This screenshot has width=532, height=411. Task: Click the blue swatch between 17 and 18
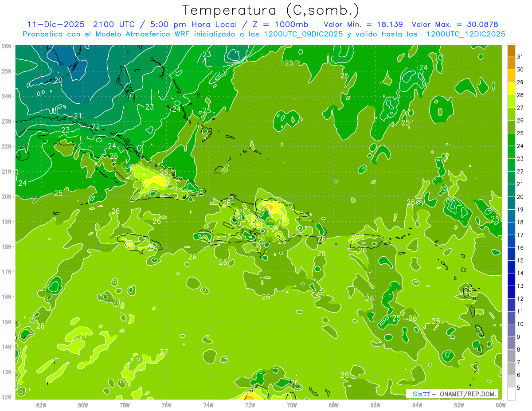click(x=511, y=229)
